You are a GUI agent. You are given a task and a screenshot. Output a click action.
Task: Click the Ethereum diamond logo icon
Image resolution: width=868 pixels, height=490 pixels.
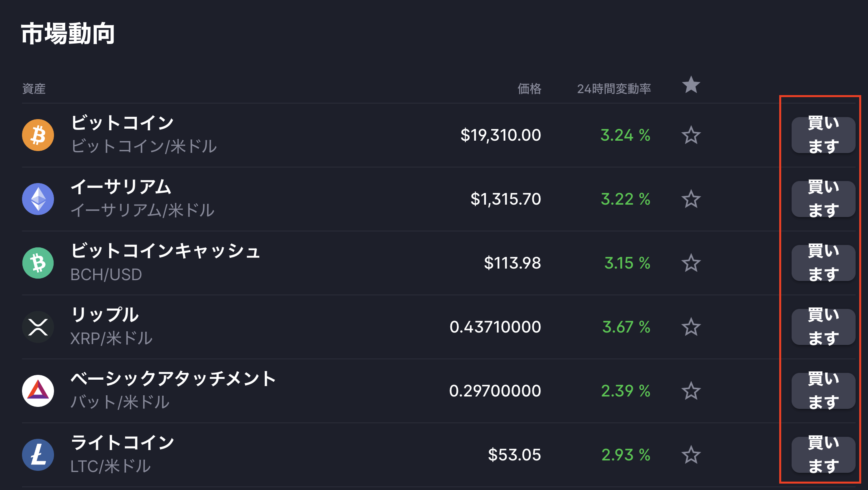coord(38,199)
